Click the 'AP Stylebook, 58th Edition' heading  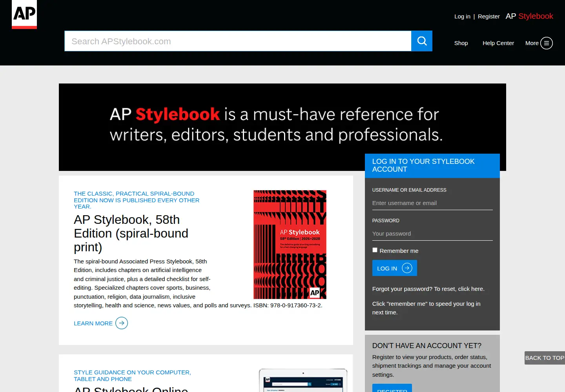pyautogui.click(x=131, y=233)
